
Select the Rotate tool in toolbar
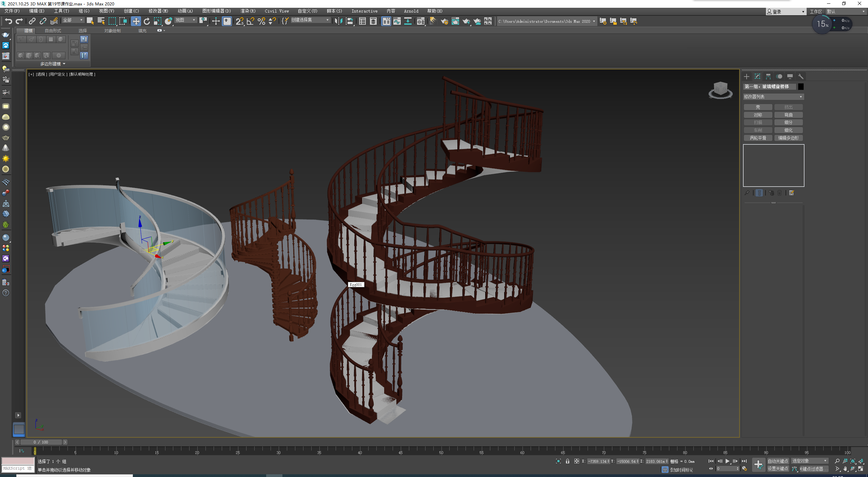tap(147, 21)
